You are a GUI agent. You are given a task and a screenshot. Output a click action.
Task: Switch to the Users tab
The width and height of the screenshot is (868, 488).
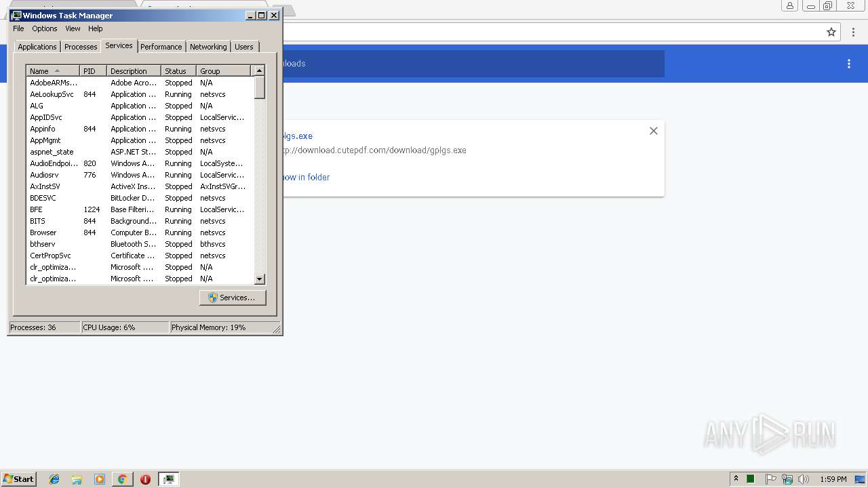tap(244, 47)
